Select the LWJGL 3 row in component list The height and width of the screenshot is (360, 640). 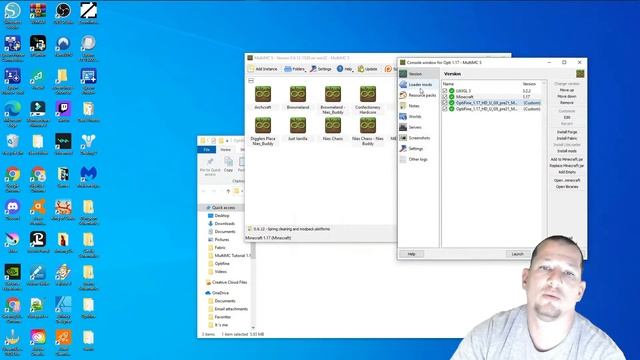point(492,91)
